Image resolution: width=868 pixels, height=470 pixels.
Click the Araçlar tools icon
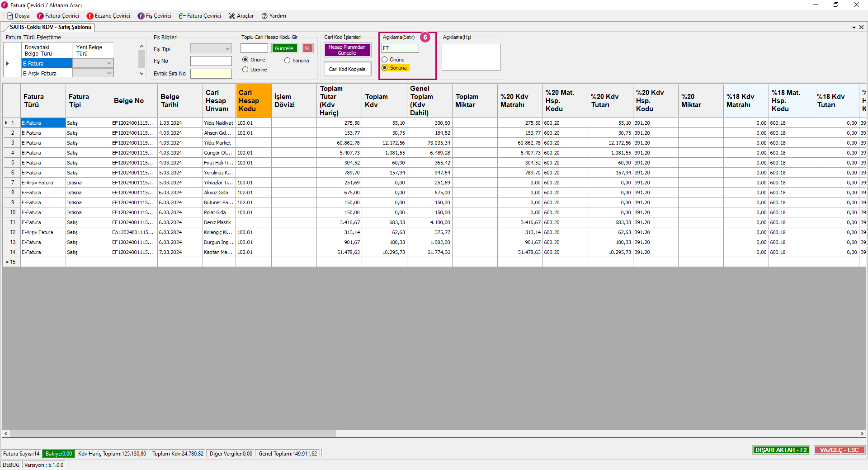(232, 16)
